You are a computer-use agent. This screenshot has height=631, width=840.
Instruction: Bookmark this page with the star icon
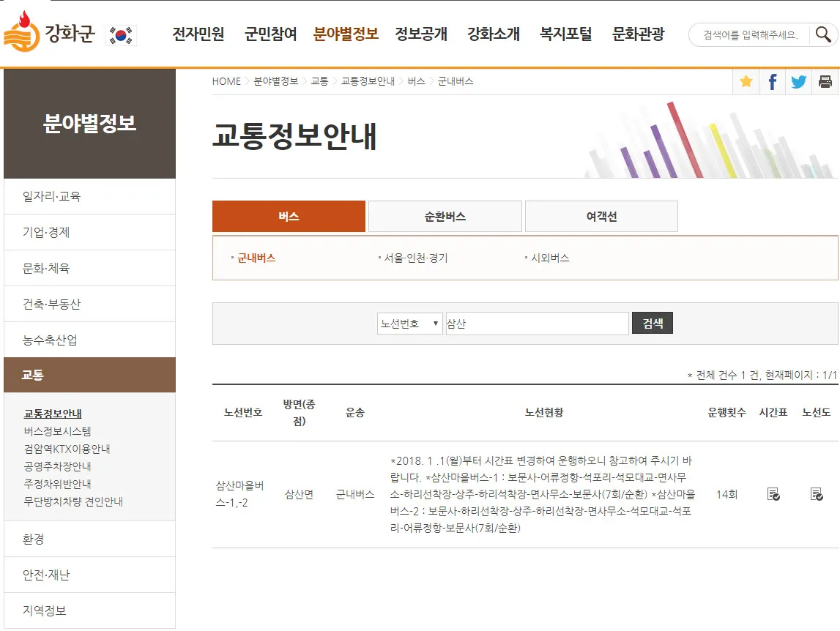[746, 81]
